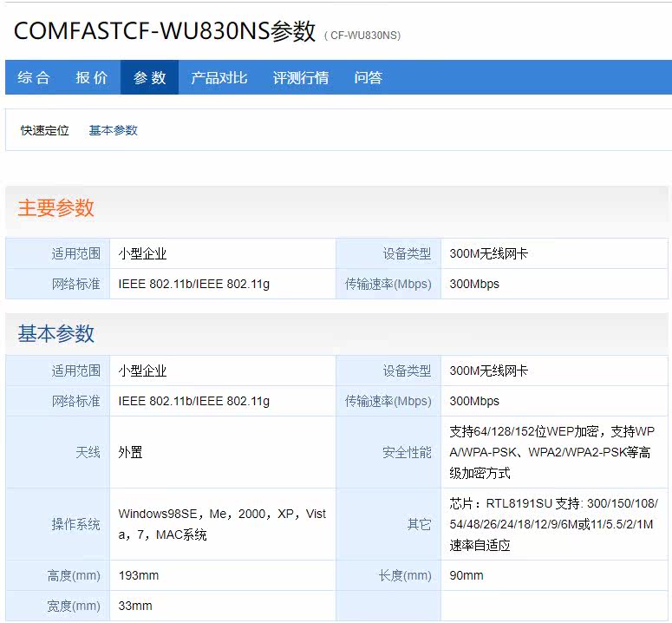The image size is (672, 623).
Task: Click 网络标准 label in 主要参数 table
Action: (x=75, y=284)
